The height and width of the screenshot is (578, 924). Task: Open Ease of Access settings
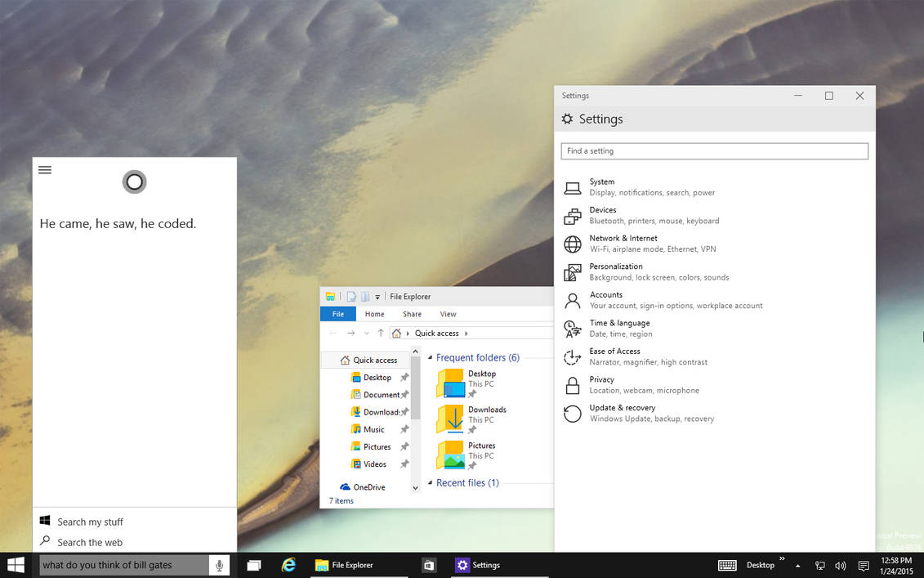click(714, 356)
